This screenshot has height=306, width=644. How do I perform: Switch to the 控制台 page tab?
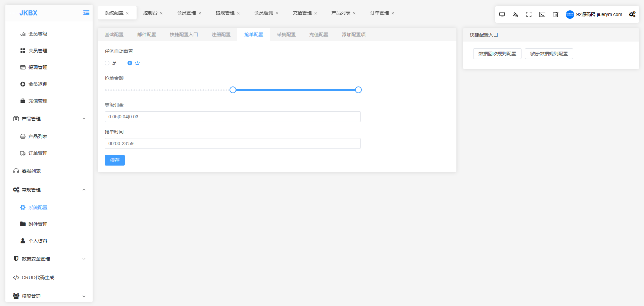(x=150, y=13)
